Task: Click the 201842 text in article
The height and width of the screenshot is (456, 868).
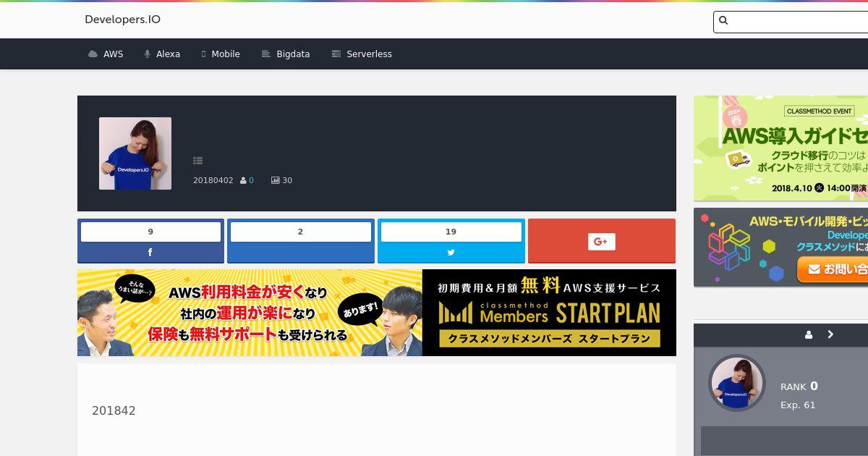Action: [114, 411]
